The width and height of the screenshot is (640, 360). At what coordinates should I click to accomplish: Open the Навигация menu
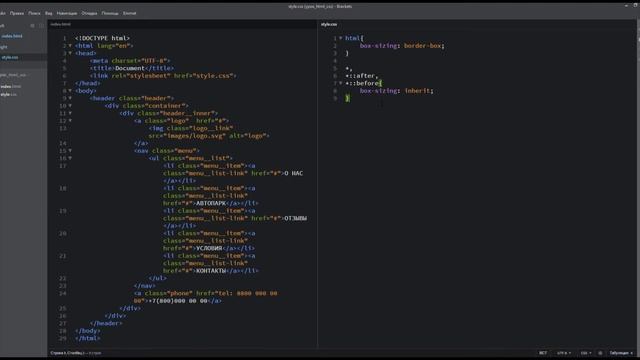pos(67,13)
